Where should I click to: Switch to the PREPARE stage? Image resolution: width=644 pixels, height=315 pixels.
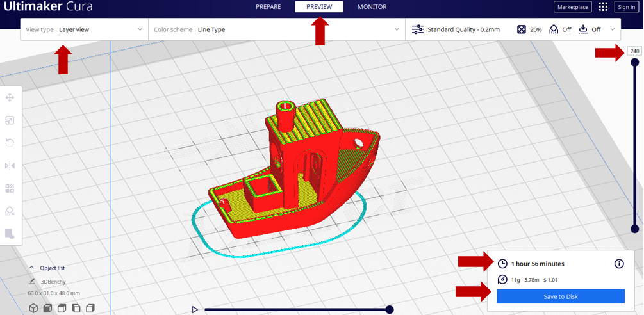[x=268, y=7]
